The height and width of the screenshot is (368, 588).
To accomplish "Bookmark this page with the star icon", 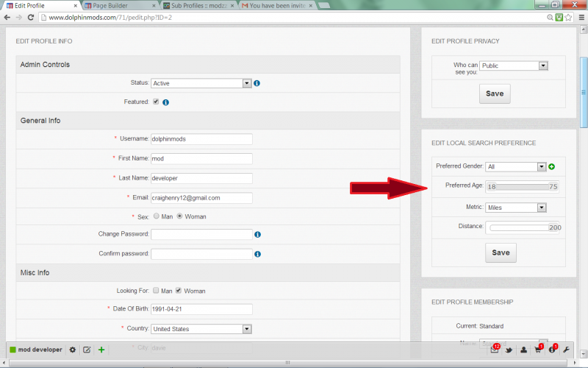I will 568,17.
